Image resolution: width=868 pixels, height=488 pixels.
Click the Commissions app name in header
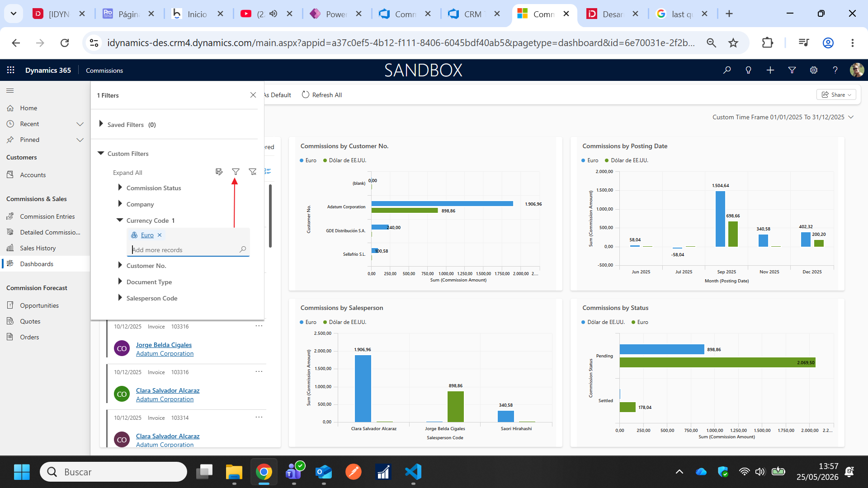coord(104,70)
